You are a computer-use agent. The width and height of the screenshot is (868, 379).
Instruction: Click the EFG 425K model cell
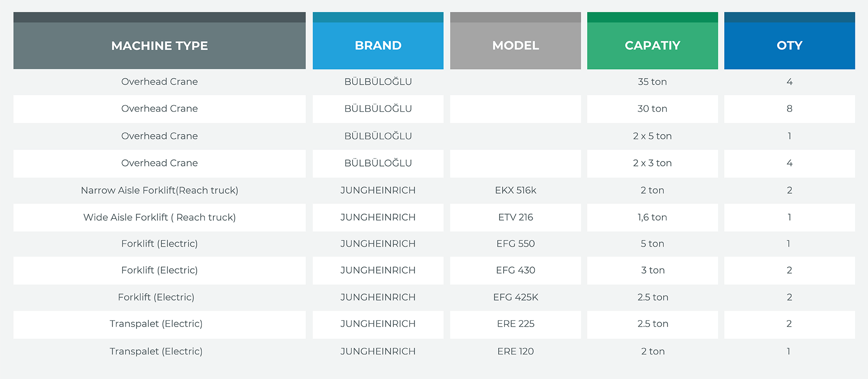pos(515,297)
